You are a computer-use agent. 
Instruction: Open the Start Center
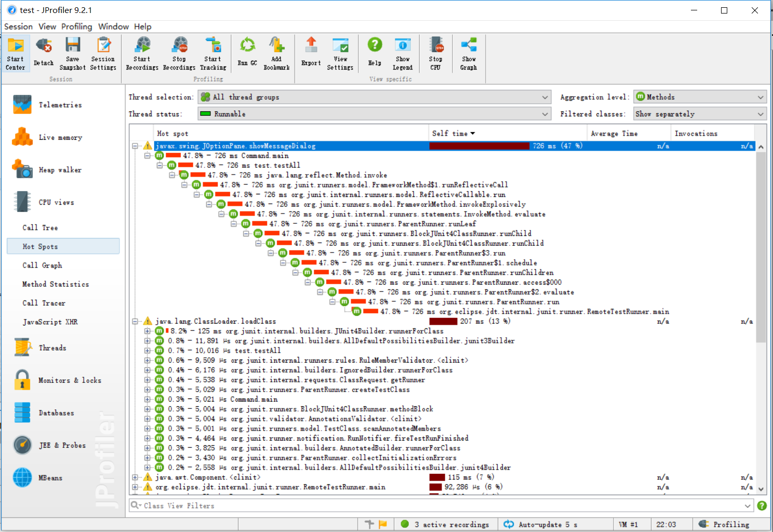[15, 54]
